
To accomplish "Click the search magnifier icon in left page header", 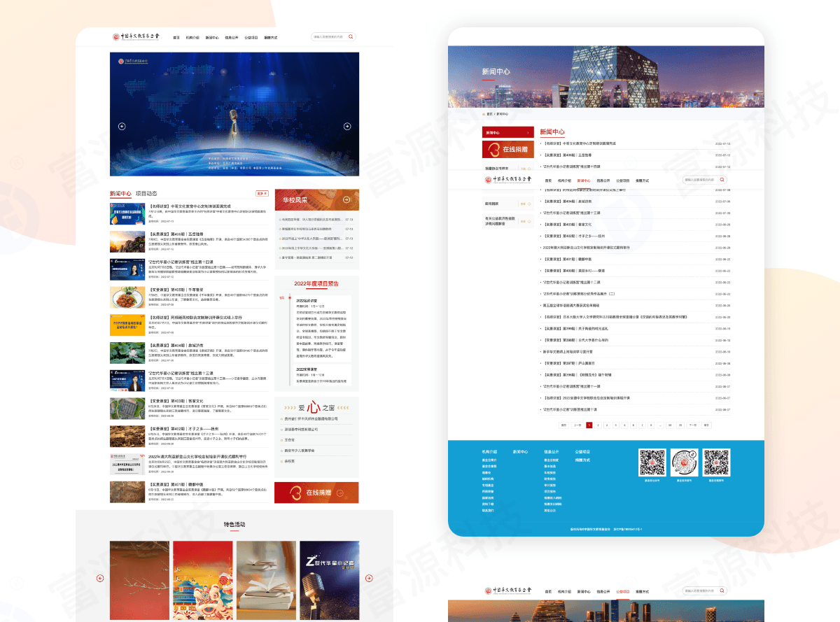I will [x=351, y=37].
